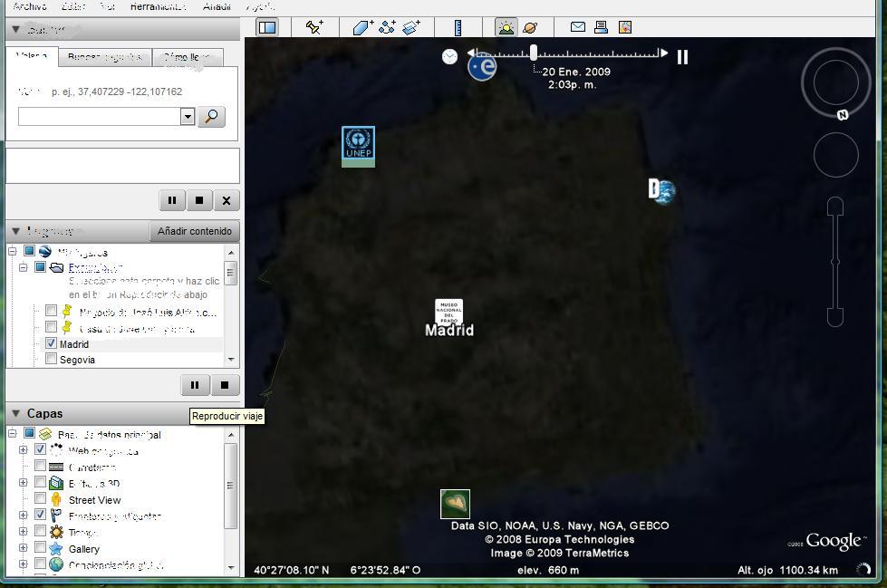Run the search with the magnifier button
The width and height of the screenshot is (887, 588).
[x=211, y=117]
